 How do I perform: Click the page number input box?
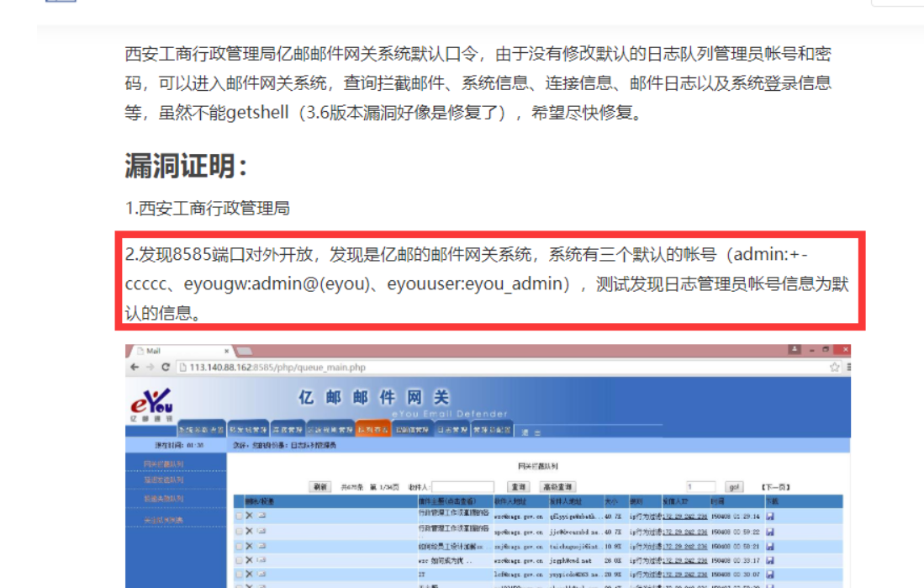point(700,486)
